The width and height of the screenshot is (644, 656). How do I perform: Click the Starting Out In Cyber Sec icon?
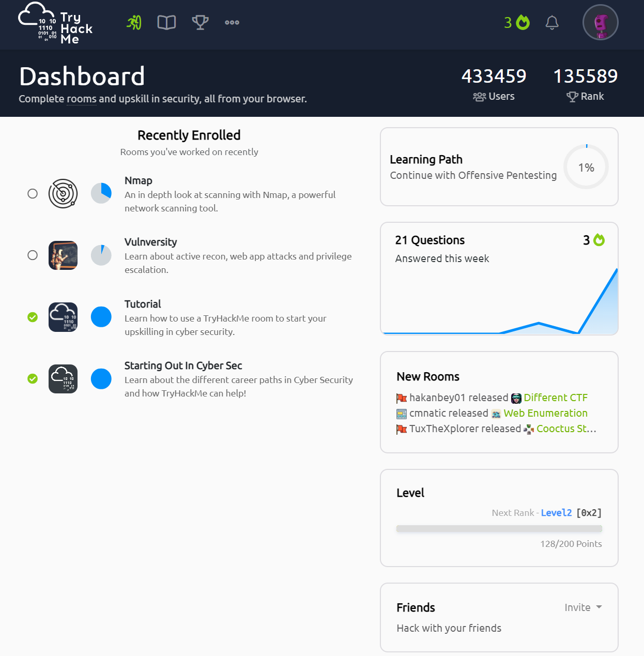tap(63, 379)
